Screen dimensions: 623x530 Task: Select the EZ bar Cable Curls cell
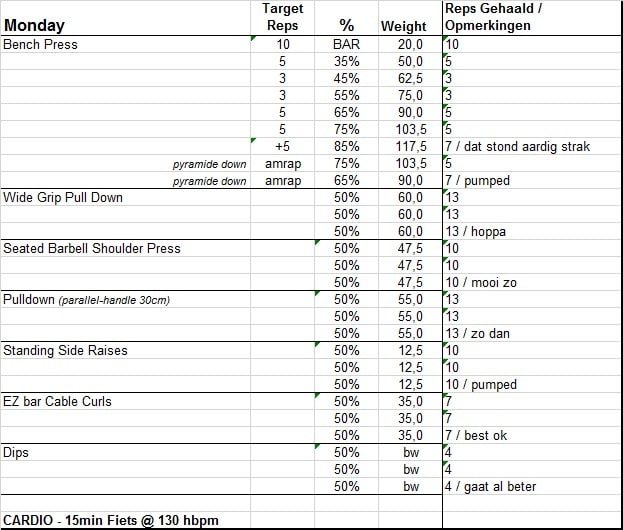[x=57, y=401]
